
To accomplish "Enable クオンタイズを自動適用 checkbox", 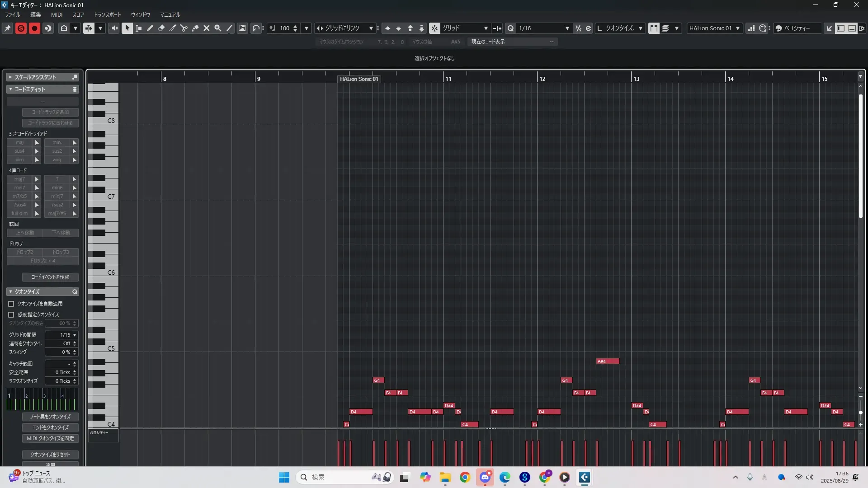I will tap(11, 304).
